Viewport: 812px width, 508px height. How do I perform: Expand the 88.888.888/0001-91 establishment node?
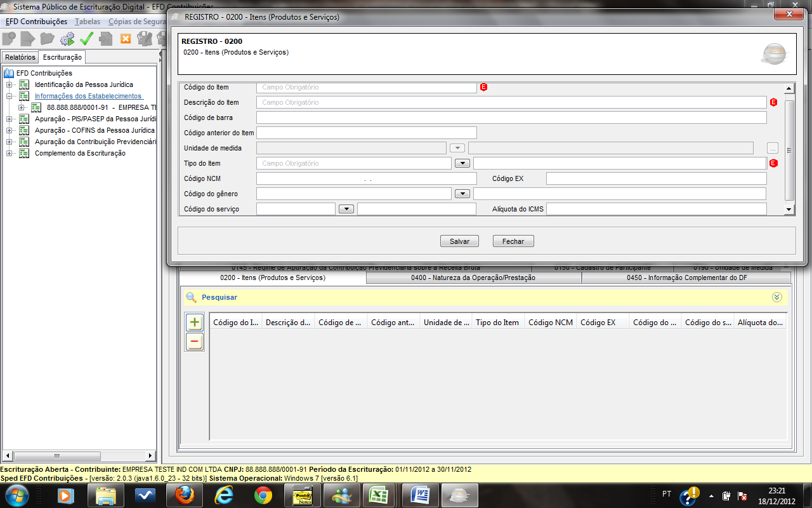[21, 107]
